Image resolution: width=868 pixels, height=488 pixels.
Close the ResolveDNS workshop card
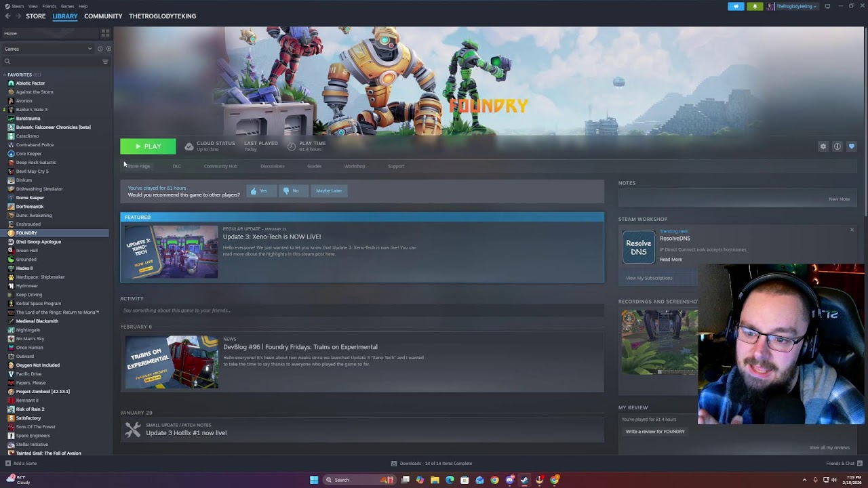(852, 230)
